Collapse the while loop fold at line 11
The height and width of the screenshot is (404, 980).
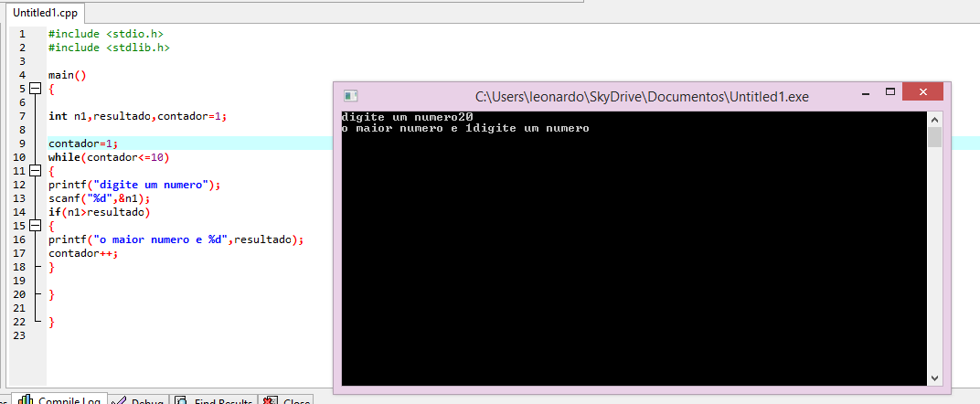click(x=35, y=171)
